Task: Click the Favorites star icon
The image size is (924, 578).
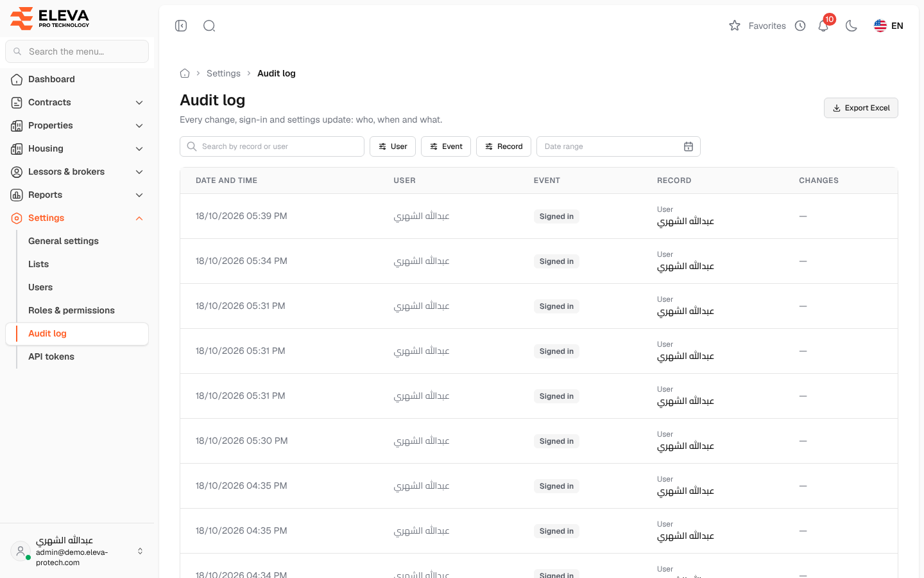Action: pos(735,26)
